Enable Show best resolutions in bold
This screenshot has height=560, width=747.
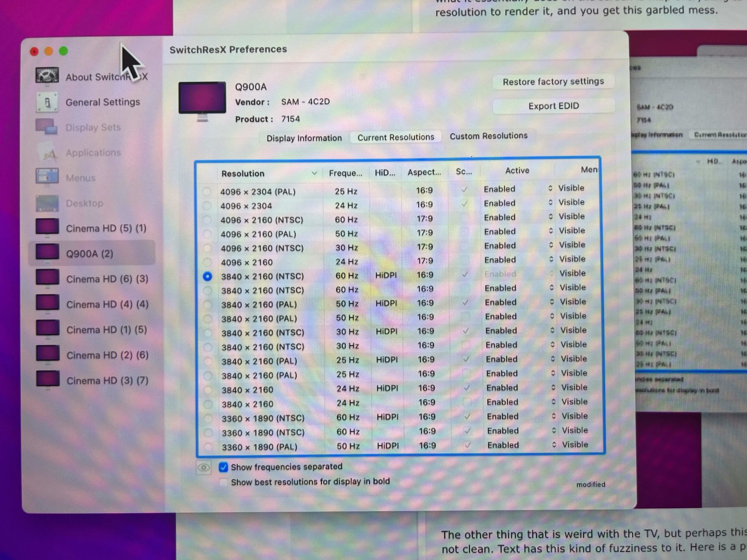(223, 482)
